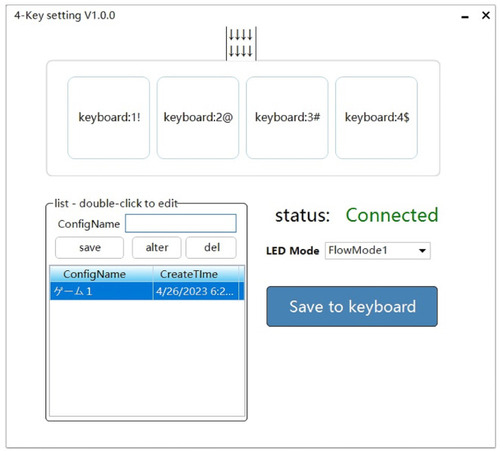This screenshot has width=500, height=451.
Task: Select the keyboard:3# key button
Action: tap(287, 118)
